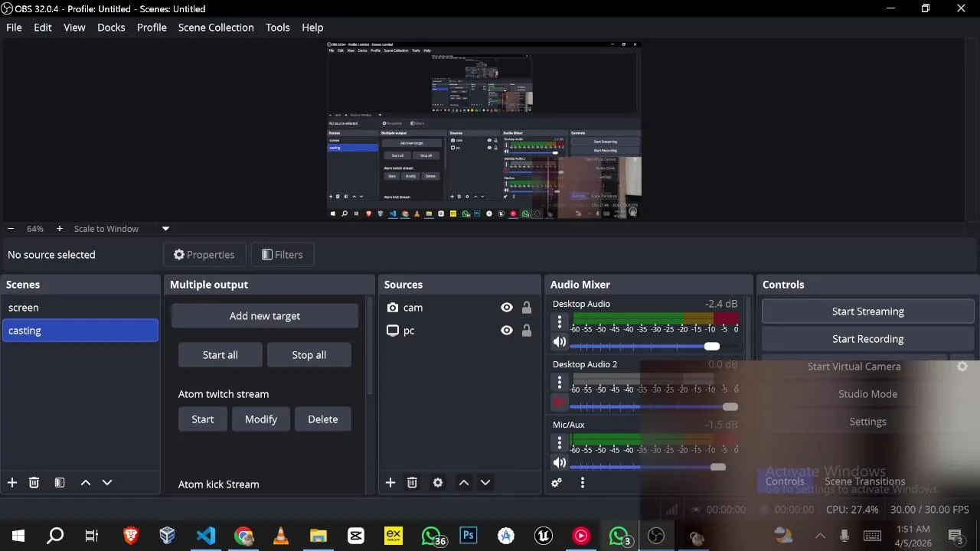This screenshot has height=551, width=980.
Task: Zoom out preview with minus icon
Action: point(11,229)
